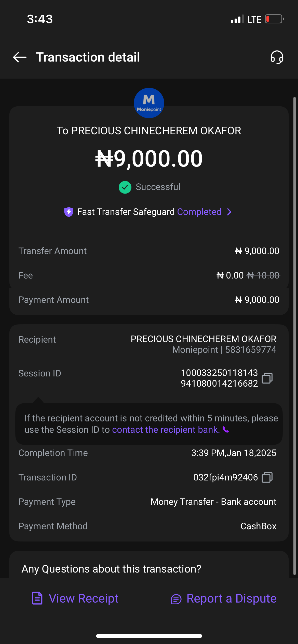Tap the LTE battery status indicator
This screenshot has width=298, height=644.
pos(274,19)
